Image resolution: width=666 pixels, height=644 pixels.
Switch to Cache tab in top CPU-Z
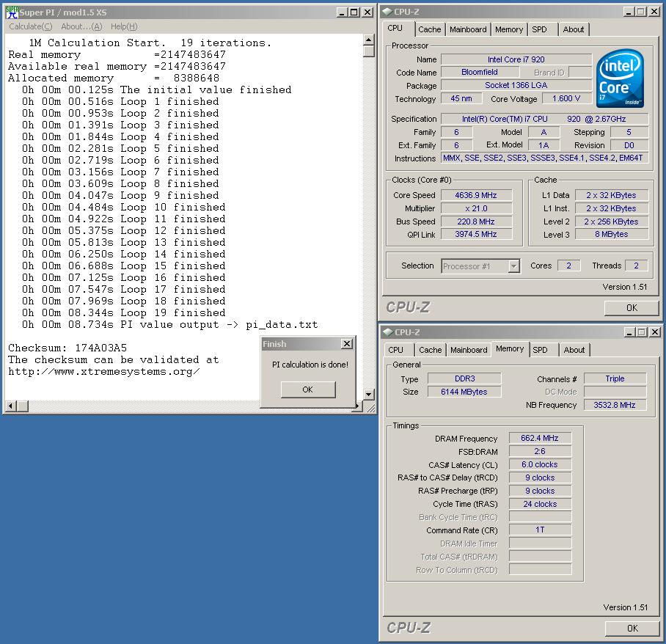tap(429, 29)
